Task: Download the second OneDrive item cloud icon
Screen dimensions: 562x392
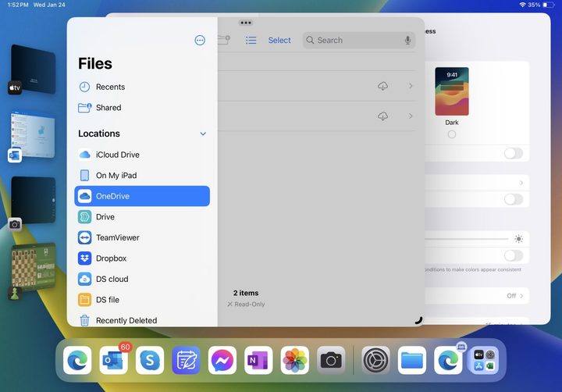Action: click(382, 116)
